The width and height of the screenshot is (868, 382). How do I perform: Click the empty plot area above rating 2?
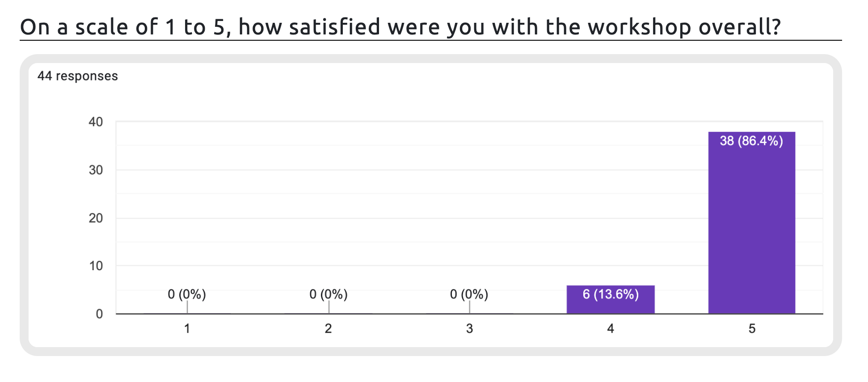[329, 201]
